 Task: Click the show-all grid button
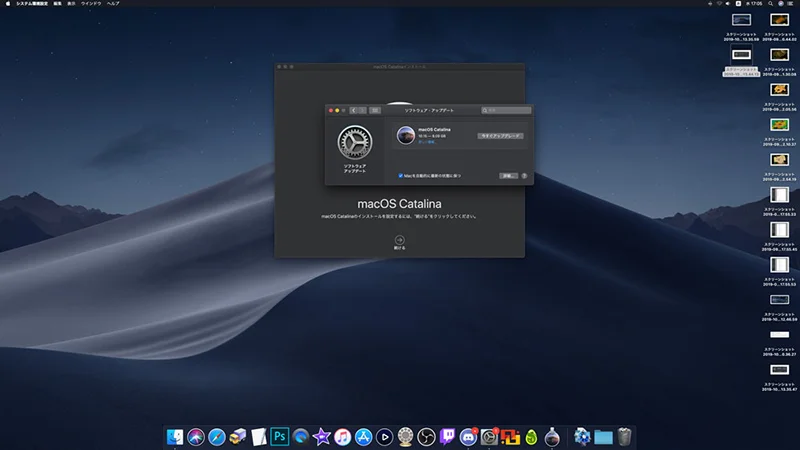pos(375,110)
